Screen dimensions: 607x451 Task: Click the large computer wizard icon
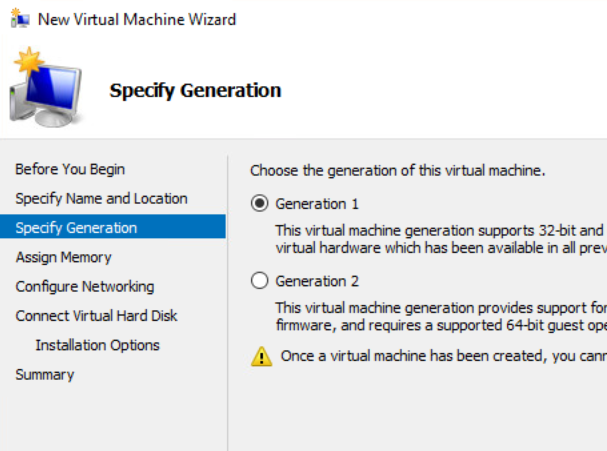[45, 88]
